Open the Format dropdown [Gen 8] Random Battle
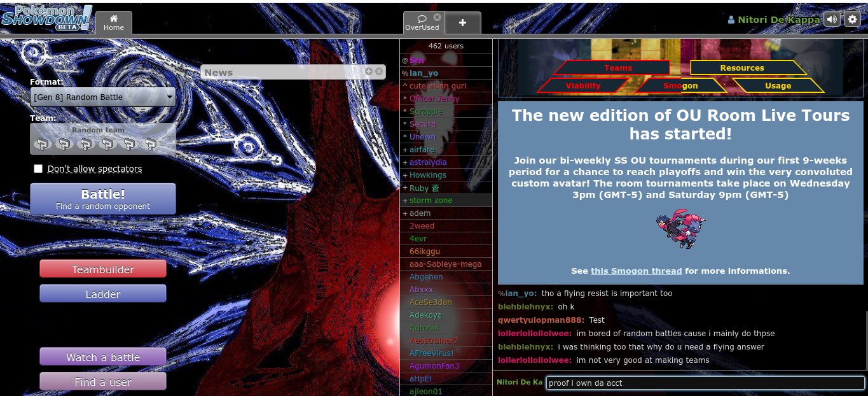 (103, 97)
